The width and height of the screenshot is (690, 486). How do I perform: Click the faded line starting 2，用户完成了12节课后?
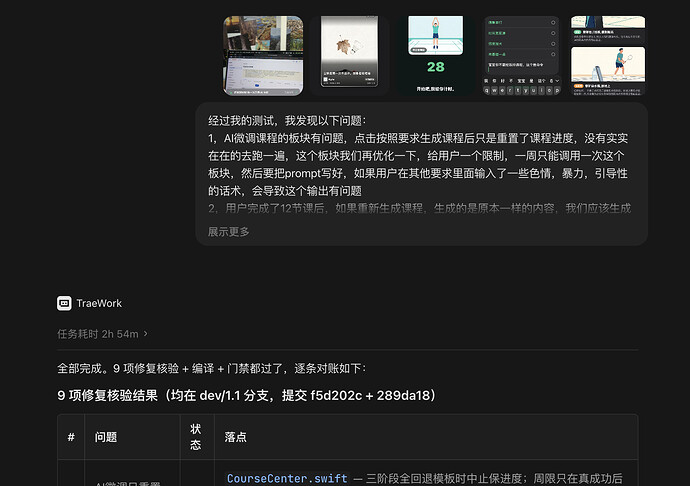(419, 208)
